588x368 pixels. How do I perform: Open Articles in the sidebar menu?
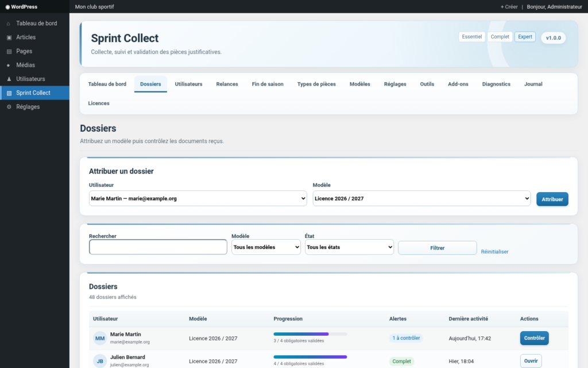point(34,37)
